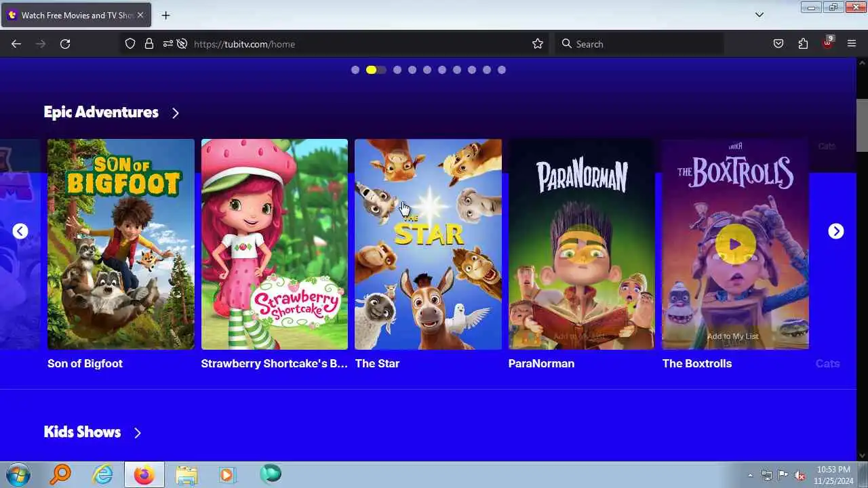
Task: View site security padlock information
Action: pyautogui.click(x=149, y=44)
